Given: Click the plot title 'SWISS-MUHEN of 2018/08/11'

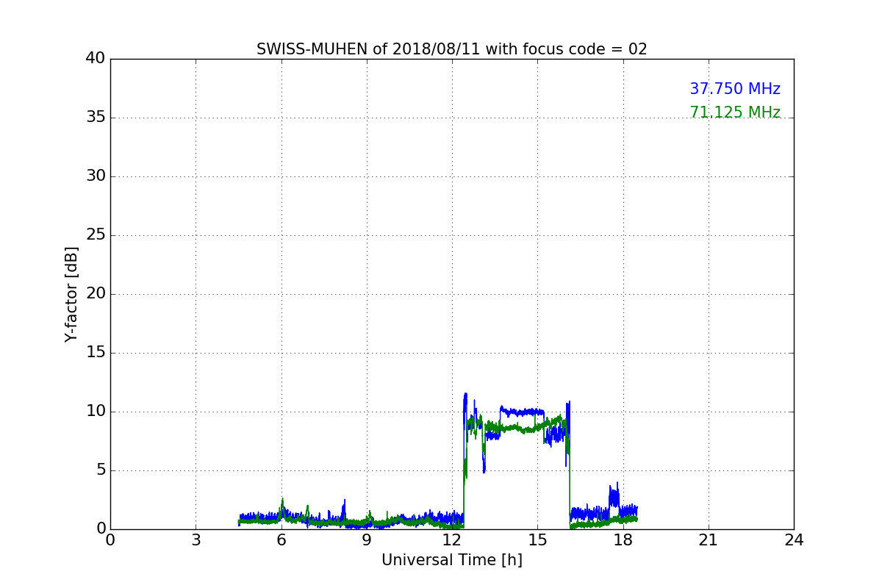Looking at the screenshot, I should (452, 49).
